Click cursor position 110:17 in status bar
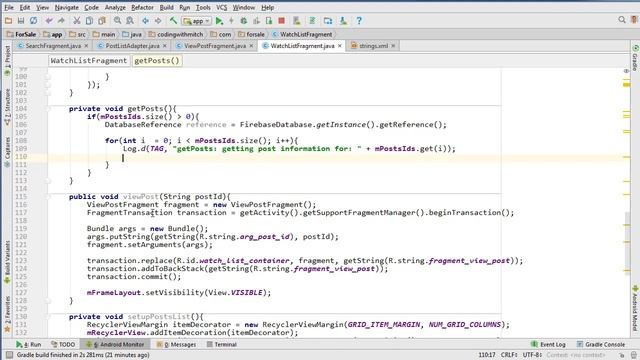640x360 pixels. (487, 355)
